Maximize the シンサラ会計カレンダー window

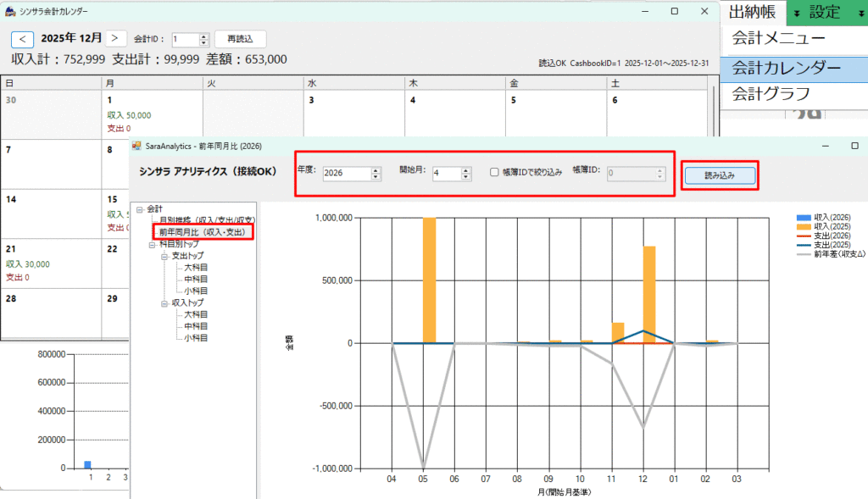pyautogui.click(x=674, y=12)
